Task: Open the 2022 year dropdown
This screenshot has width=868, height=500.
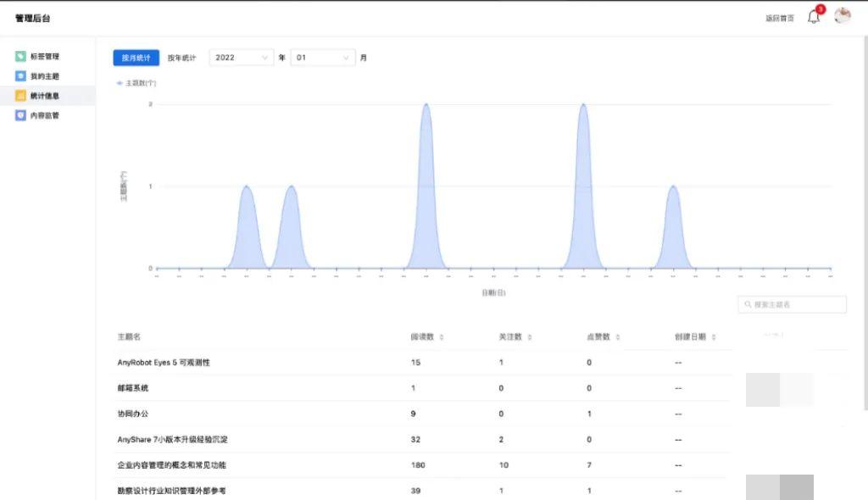Action: click(240, 58)
